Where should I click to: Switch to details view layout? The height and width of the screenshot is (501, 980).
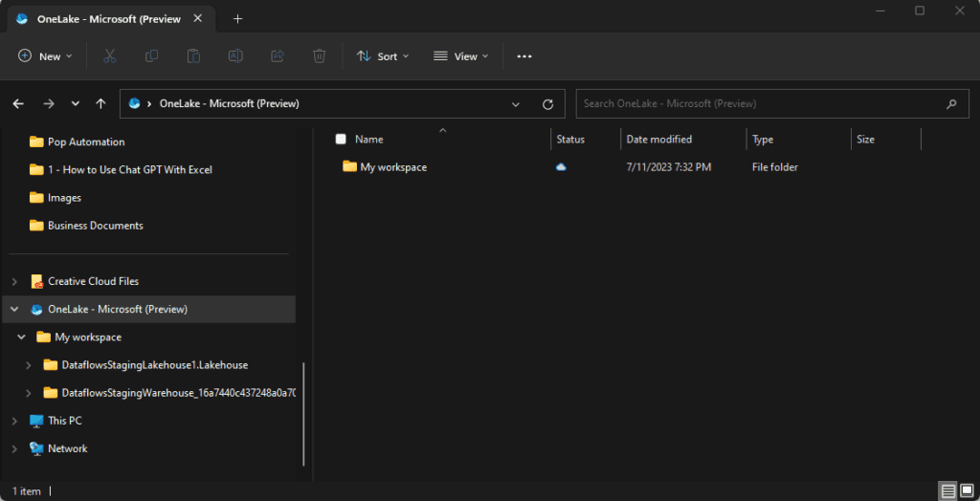pos(948,491)
